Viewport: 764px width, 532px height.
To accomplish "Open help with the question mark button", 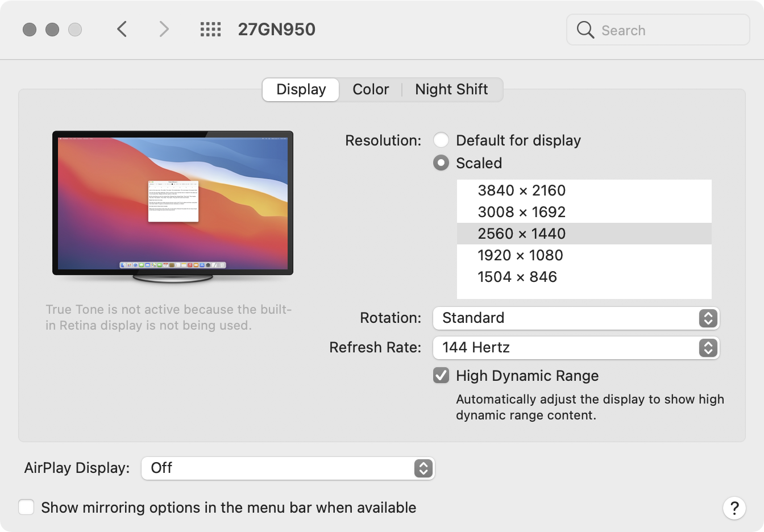I will (734, 508).
